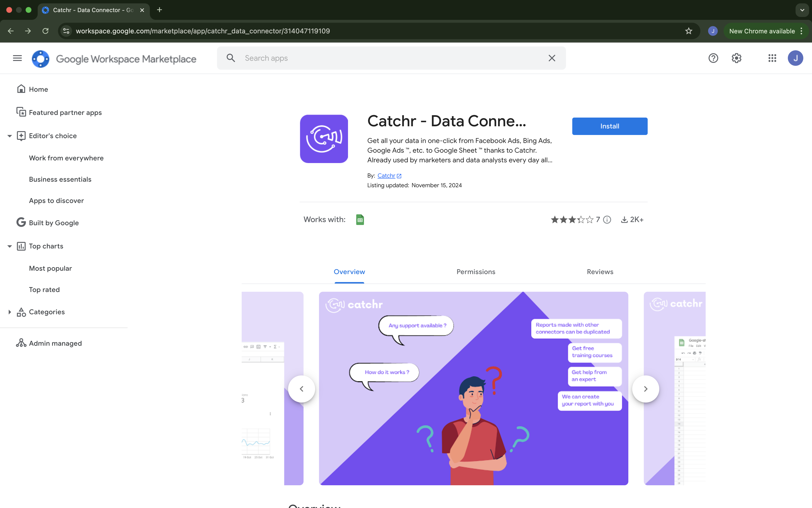
Task: Switch to the Overview tab
Action: [349, 272]
